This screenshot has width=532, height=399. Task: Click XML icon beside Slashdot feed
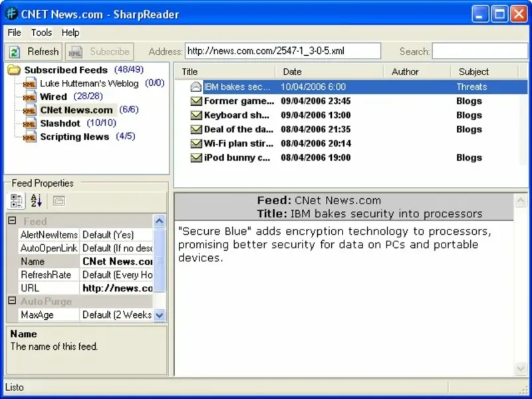click(30, 124)
